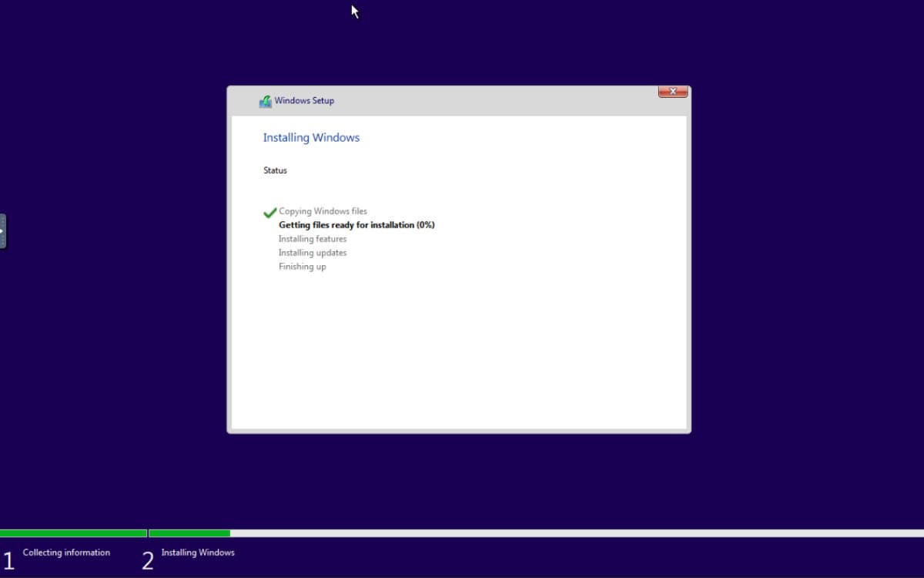Click "Installing features" status line
Image resolution: width=924 pixels, height=578 pixels.
(x=313, y=239)
